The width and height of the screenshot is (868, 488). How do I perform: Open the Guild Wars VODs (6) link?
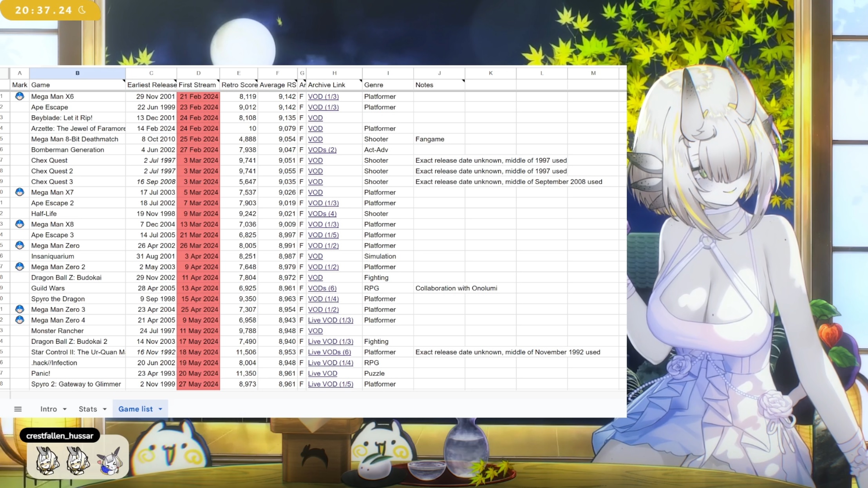(322, 288)
